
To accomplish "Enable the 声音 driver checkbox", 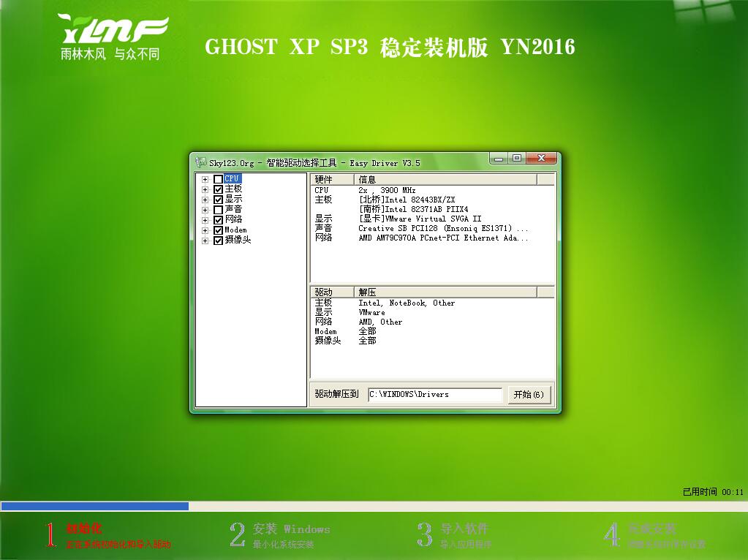I will [218, 210].
